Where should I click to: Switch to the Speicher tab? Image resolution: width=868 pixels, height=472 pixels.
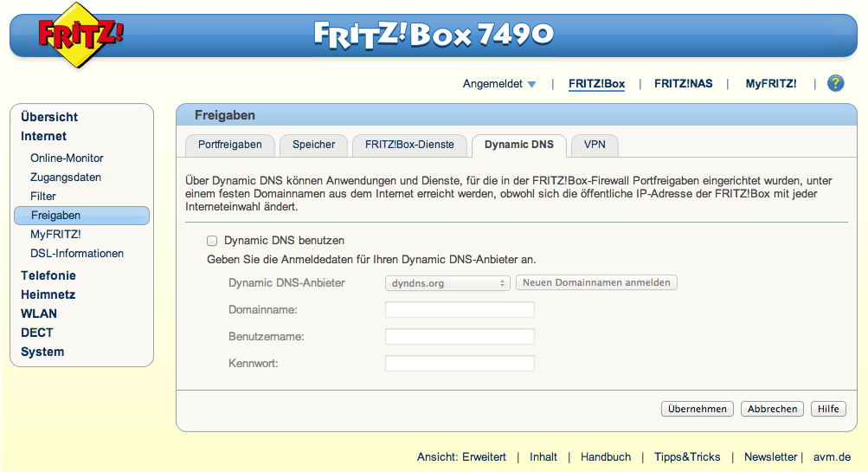[314, 145]
